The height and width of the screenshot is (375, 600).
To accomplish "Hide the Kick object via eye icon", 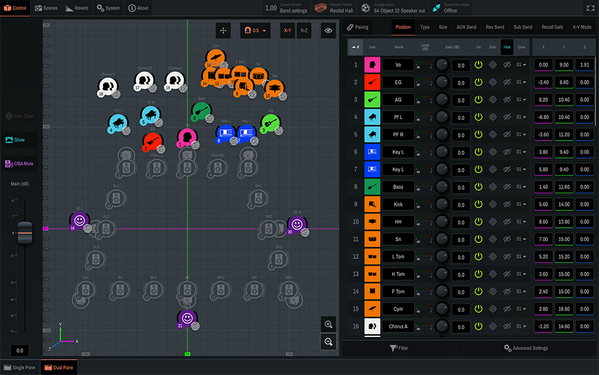I will tap(507, 204).
